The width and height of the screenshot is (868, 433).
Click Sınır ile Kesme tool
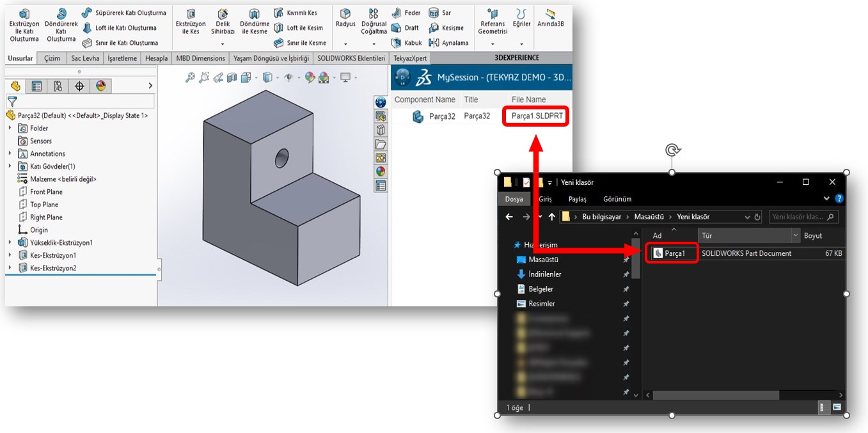pos(300,43)
